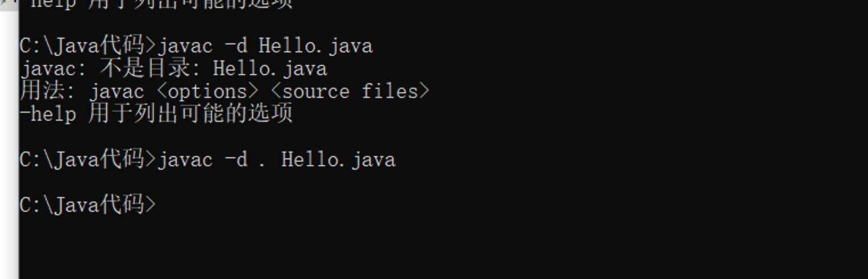868x279 pixels.
Task: Click the 不是目录 error message text
Action: click(x=144, y=68)
